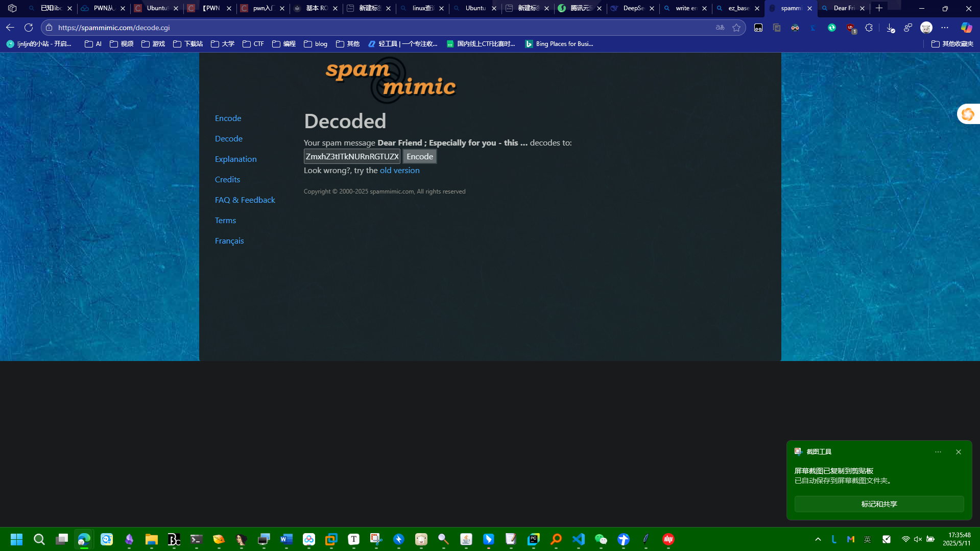Open a new browser tab

tap(879, 8)
